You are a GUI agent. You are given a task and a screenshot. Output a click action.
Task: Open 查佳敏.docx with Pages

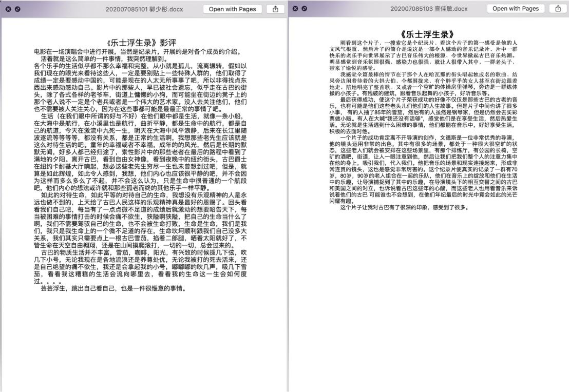coord(516,9)
